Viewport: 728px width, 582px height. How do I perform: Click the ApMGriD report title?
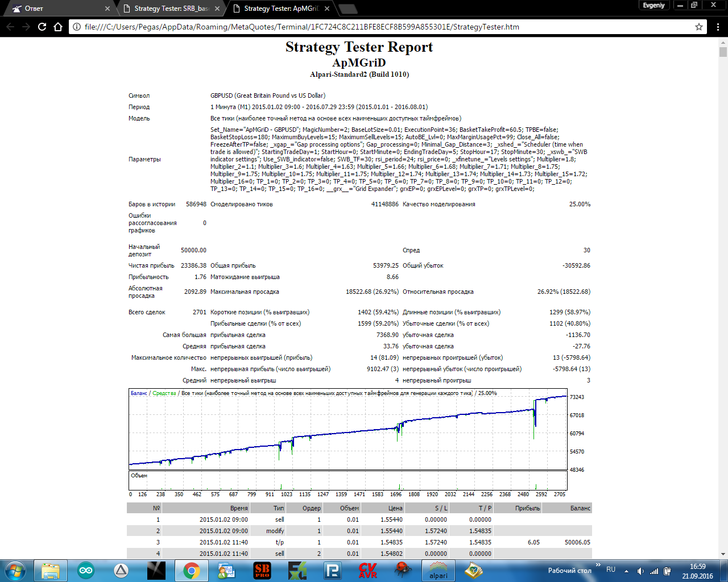click(359, 63)
